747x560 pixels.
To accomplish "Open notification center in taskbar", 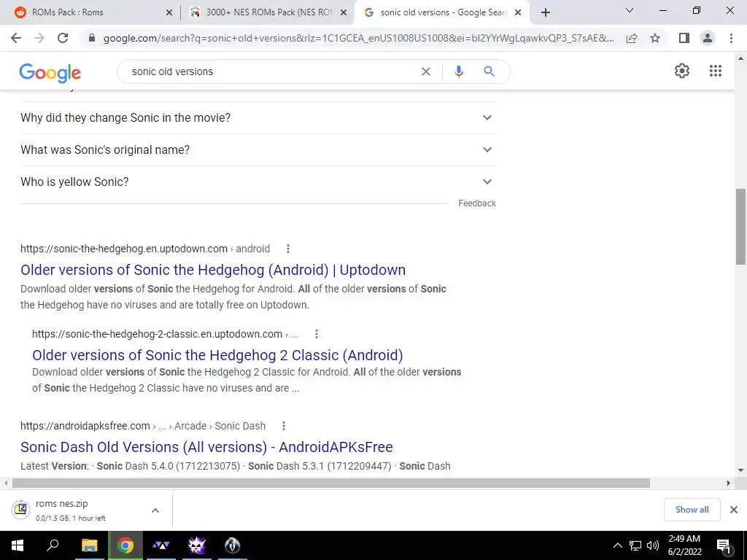I will tap(724, 545).
